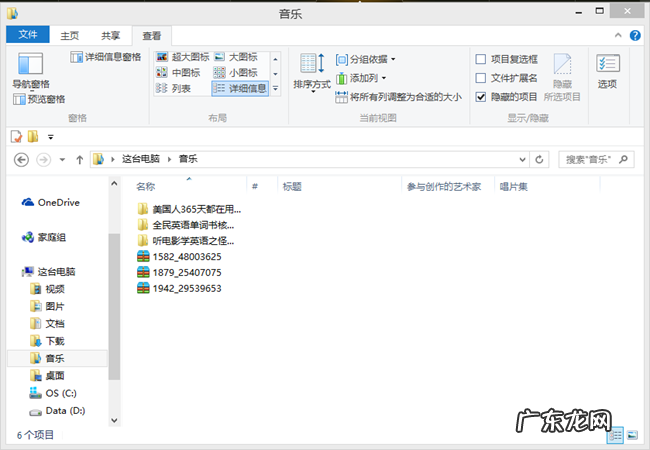Select 这台电脑 in the navigation tree
Image resolution: width=650 pixels, height=450 pixels.
[49, 272]
